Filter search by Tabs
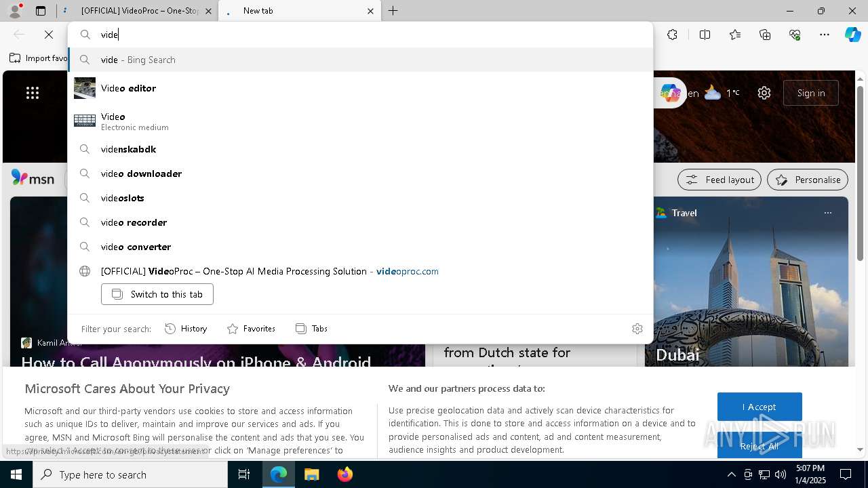Image resolution: width=868 pixels, height=488 pixels. 311,329
